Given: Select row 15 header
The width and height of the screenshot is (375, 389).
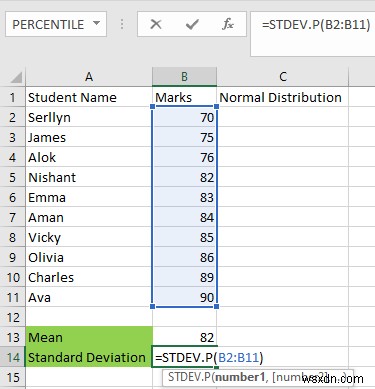Looking at the screenshot, I should tap(13, 377).
